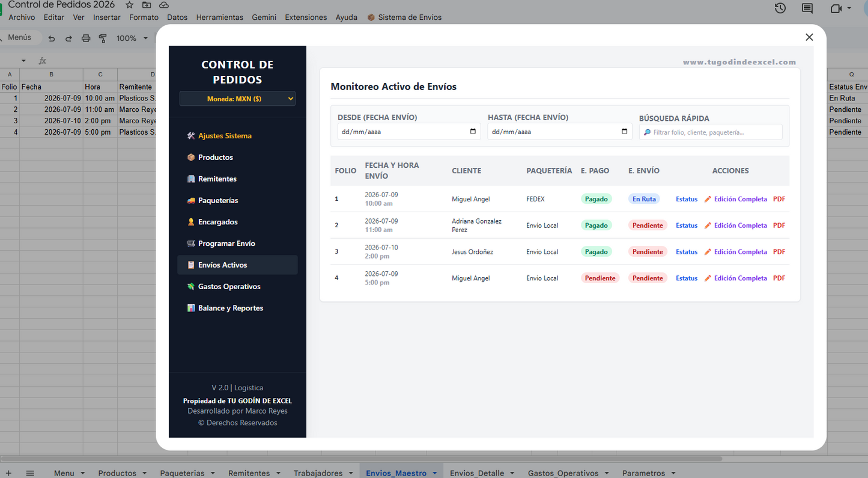This screenshot has width=868, height=478.
Task: Download PDF for folio 2
Action: point(779,225)
